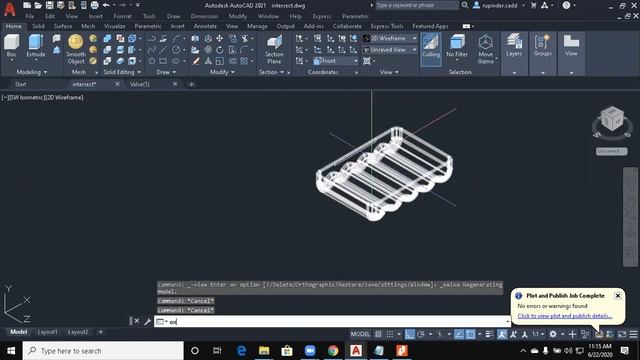
Task: Print using the Plot toolbar icon
Action: click(94, 5)
